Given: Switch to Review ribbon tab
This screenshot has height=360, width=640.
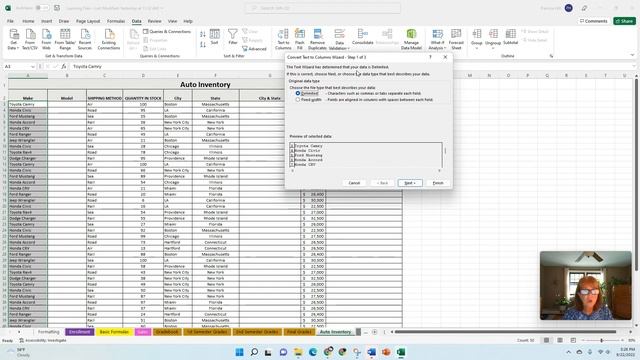Looking at the screenshot, I should tap(154, 21).
